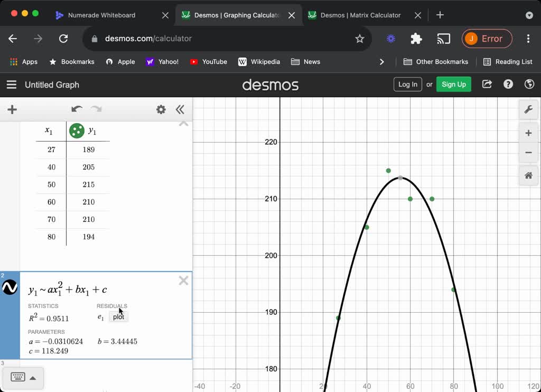Share the graph
Viewport: 541px width, 392px height.
coord(487,84)
